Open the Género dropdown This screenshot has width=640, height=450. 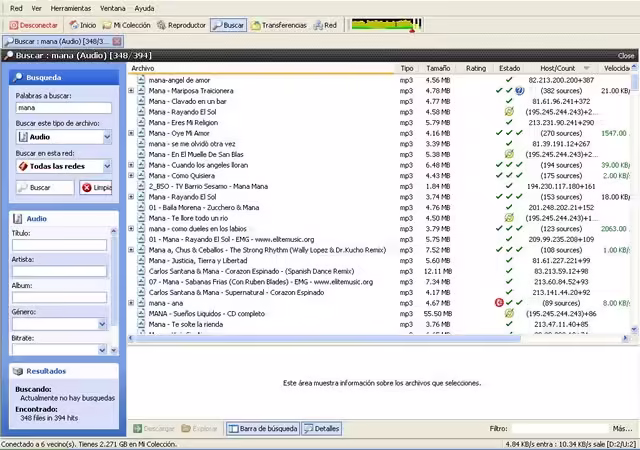click(x=60, y=324)
